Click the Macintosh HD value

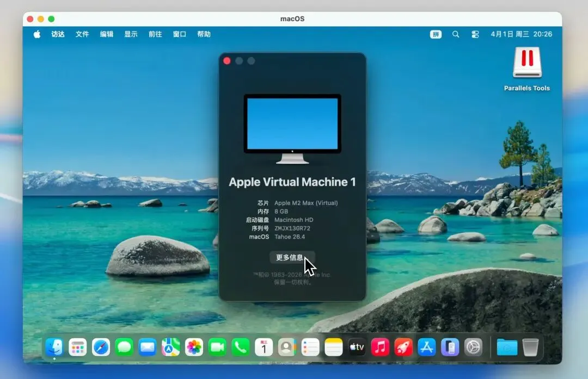click(293, 220)
